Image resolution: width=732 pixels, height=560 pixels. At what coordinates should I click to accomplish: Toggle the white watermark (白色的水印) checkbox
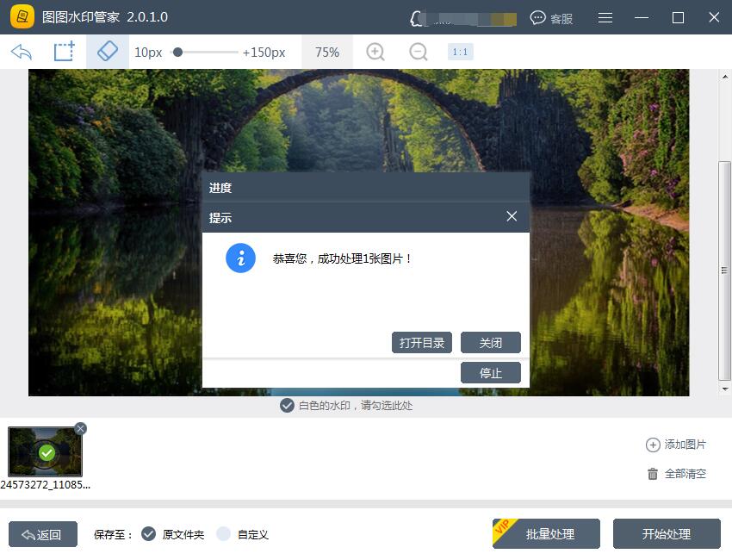287,405
